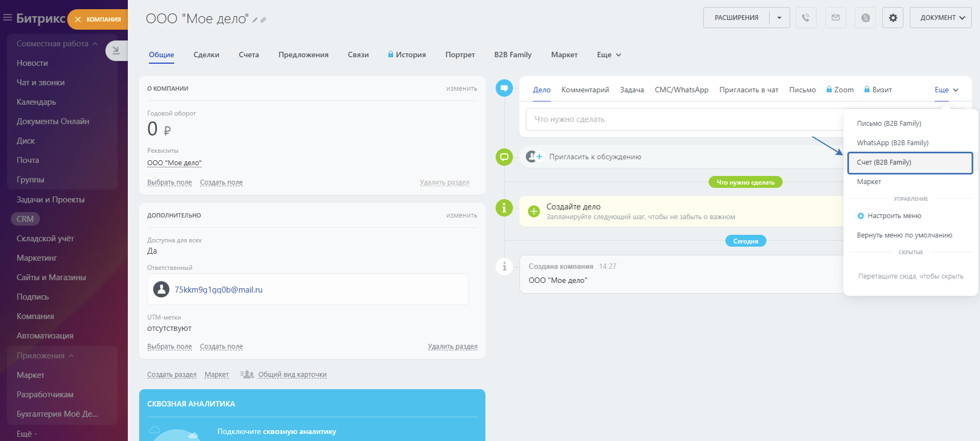Expand the Еще menu in top tabs
Image resolution: width=980 pixels, height=441 pixels.
click(x=609, y=55)
